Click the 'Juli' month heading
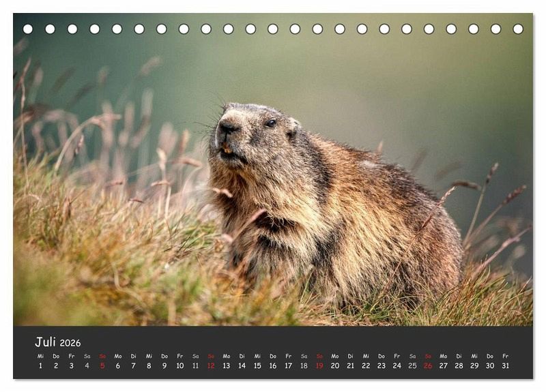The image size is (546, 392). 45,342
